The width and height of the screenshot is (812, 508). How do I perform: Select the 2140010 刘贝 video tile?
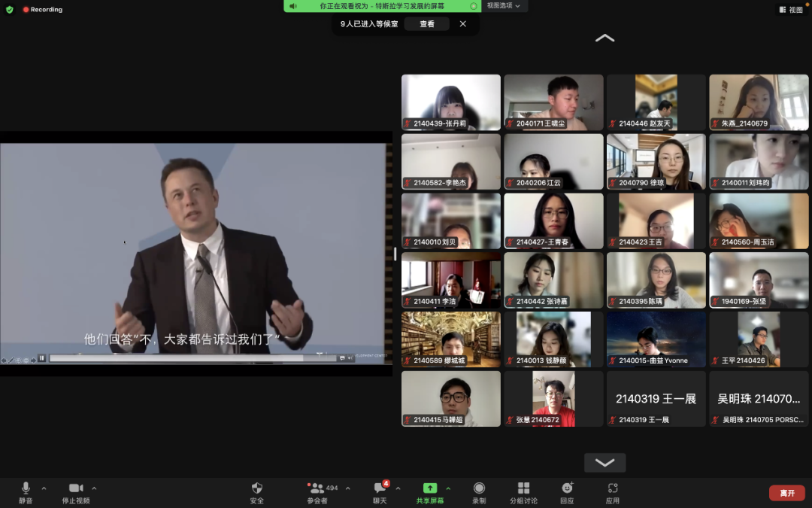[x=451, y=221]
